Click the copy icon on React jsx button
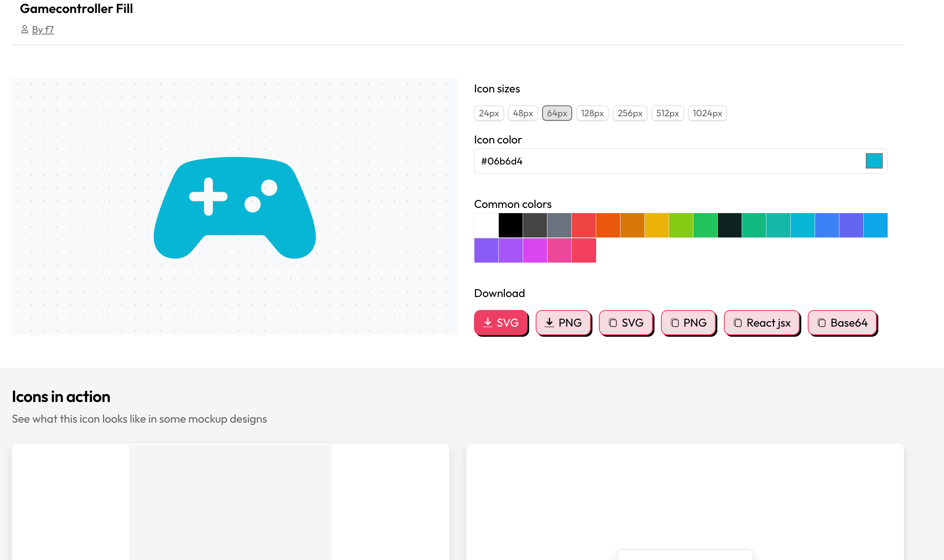Image resolution: width=944 pixels, height=560 pixels. (738, 323)
